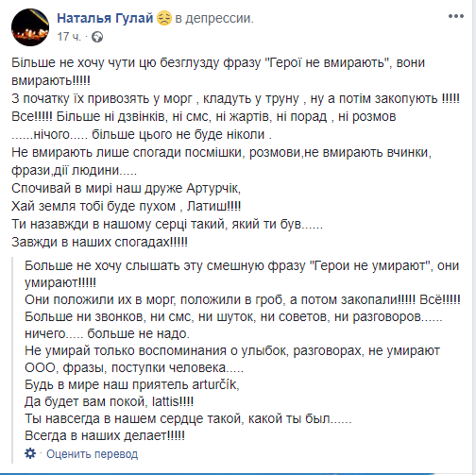Click the 'Хай земля тобі буде пухом' line
Image resolution: width=476 pixels, height=475 pixels.
[x=127, y=206]
